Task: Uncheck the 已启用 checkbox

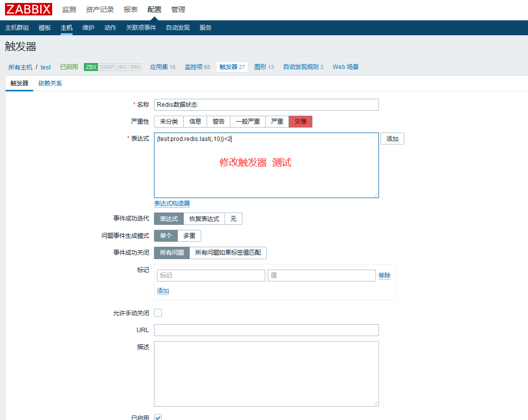Action: tap(158, 418)
